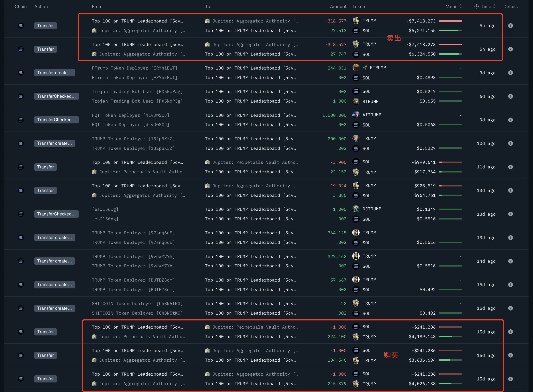Viewport: 533px width, 392px height.
Task: Click the To column header
Action: pos(207,7)
